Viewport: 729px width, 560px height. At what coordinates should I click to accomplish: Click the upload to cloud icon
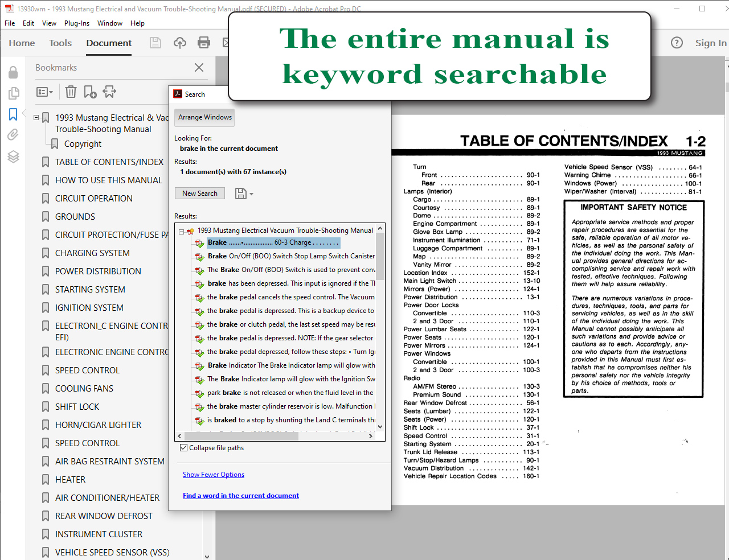pyautogui.click(x=180, y=43)
